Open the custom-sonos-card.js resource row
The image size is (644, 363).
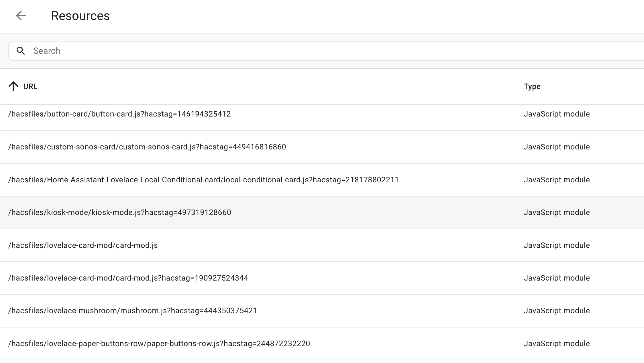pos(147,147)
